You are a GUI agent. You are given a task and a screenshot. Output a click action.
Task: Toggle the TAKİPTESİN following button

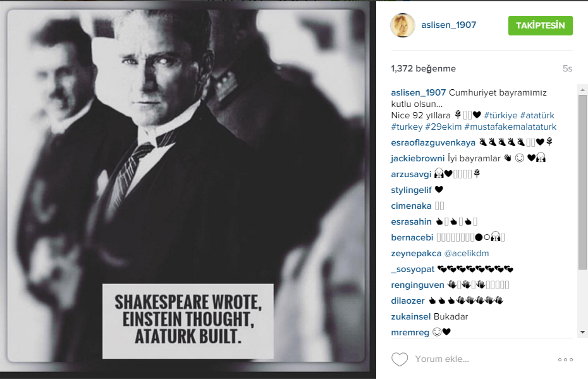click(x=540, y=25)
